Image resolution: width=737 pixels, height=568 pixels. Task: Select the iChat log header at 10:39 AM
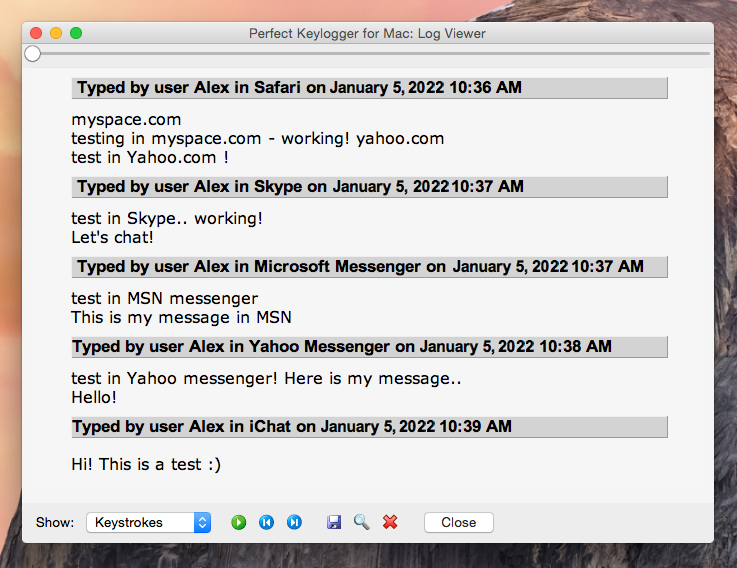pos(369,427)
